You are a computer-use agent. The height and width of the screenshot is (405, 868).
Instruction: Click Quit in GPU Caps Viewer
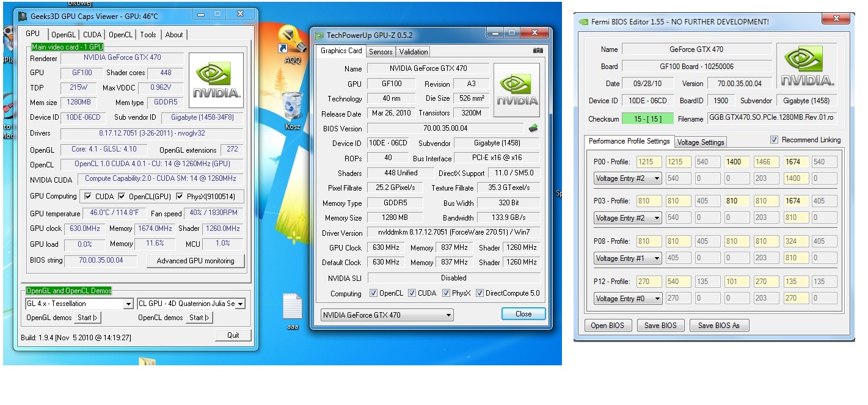(x=233, y=335)
